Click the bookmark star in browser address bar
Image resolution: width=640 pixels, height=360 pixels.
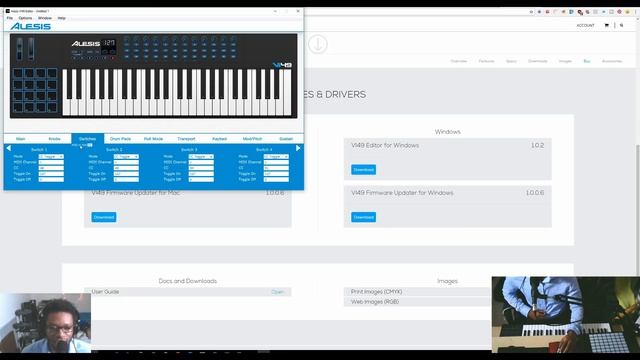click(531, 12)
